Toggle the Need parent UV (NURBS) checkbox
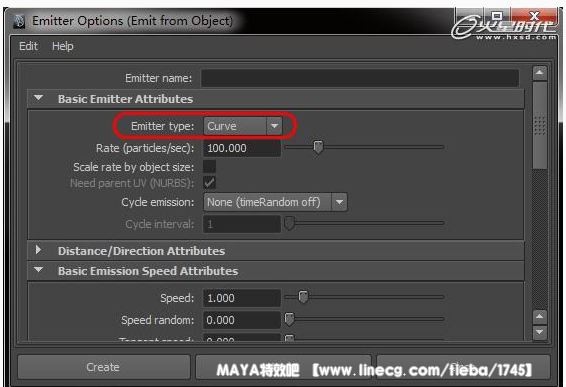This screenshot has height=387, width=566. point(209,183)
